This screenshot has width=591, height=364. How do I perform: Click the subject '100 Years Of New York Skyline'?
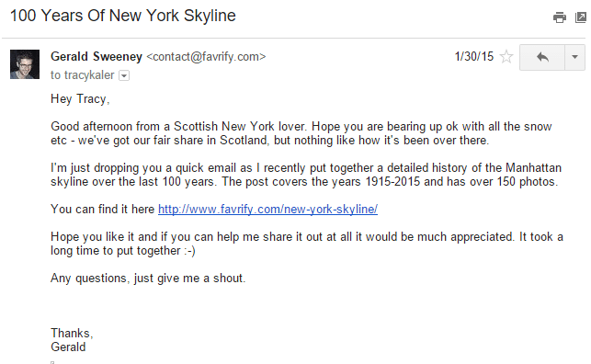pyautogui.click(x=123, y=16)
